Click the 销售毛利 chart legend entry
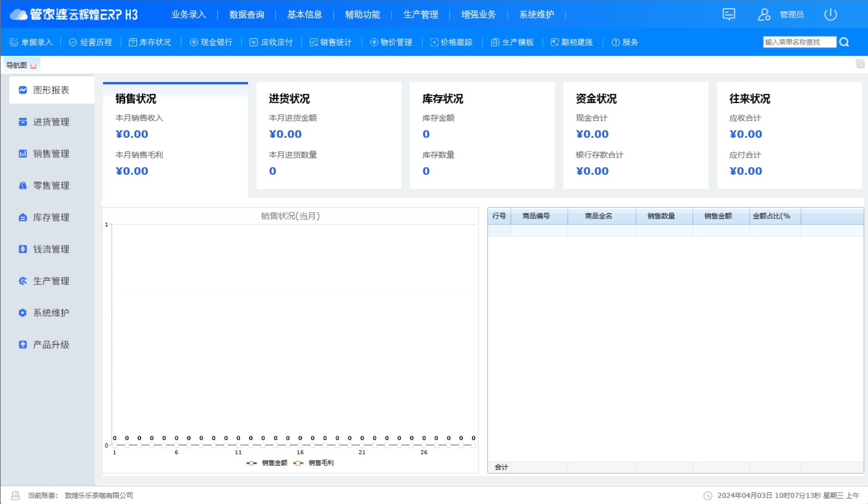Image resolution: width=868 pixels, height=504 pixels. click(314, 463)
